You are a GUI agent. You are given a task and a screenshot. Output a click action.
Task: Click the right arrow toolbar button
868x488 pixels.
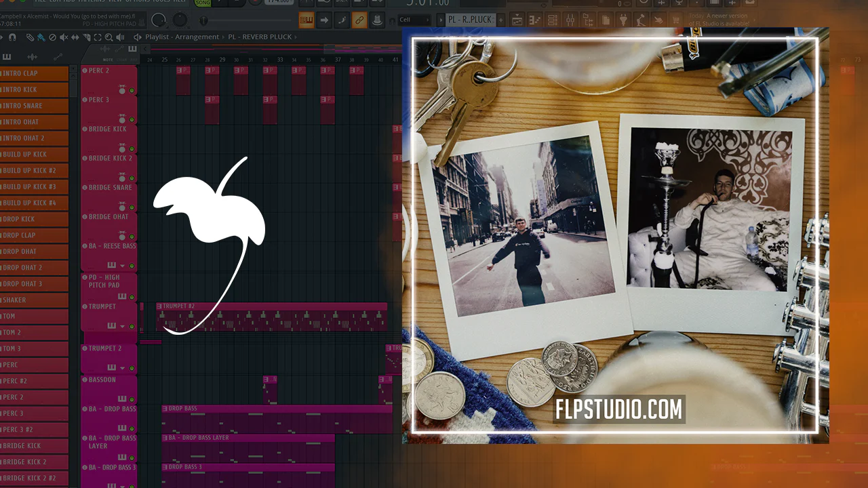click(x=324, y=20)
